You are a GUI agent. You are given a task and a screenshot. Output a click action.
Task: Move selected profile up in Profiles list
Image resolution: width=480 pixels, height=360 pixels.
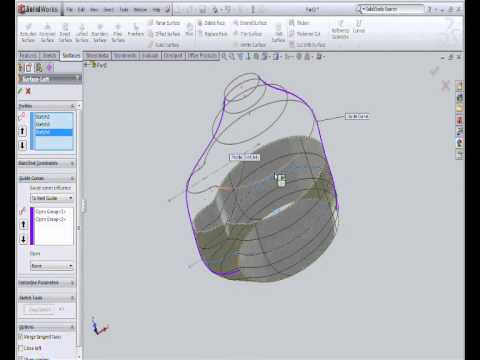pos(22,131)
